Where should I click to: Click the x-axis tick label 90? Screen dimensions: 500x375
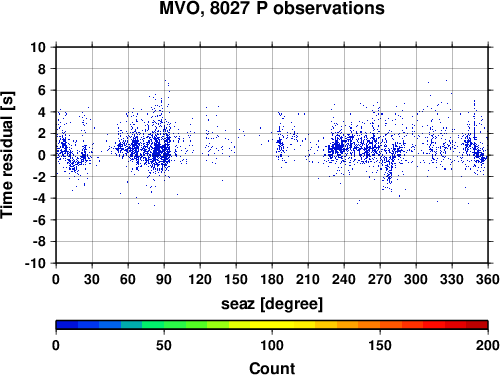(164, 279)
